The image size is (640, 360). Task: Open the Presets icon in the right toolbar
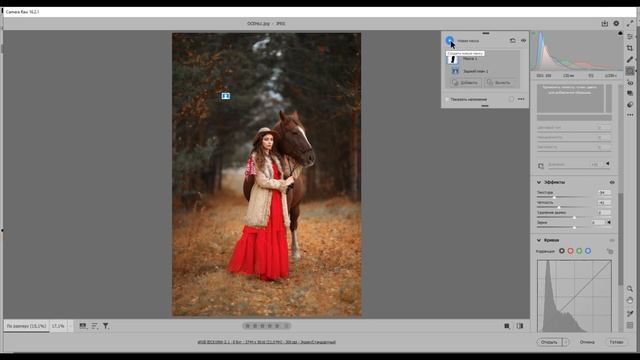coord(630,104)
